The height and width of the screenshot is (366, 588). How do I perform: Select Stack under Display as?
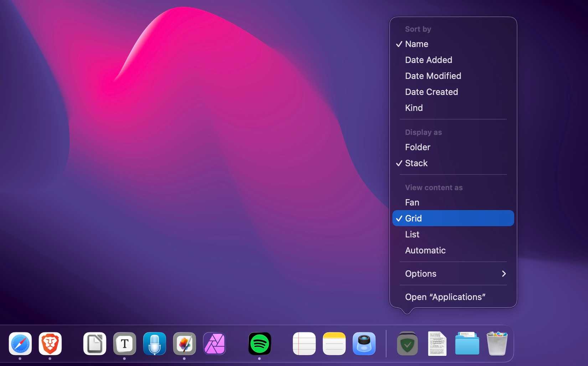point(416,163)
